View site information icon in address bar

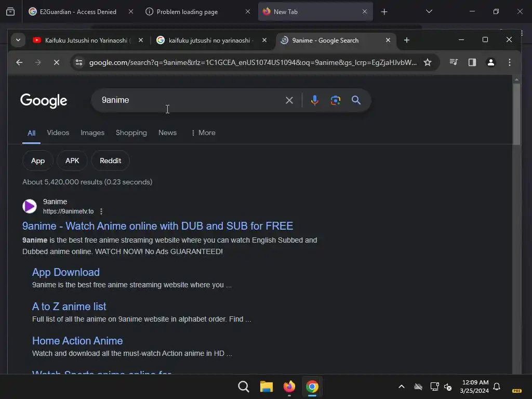(x=79, y=62)
